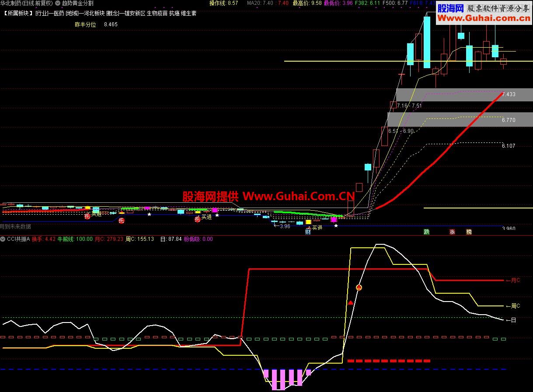Click the green 跌 indicator label
533x392 pixels.
pos(426,232)
